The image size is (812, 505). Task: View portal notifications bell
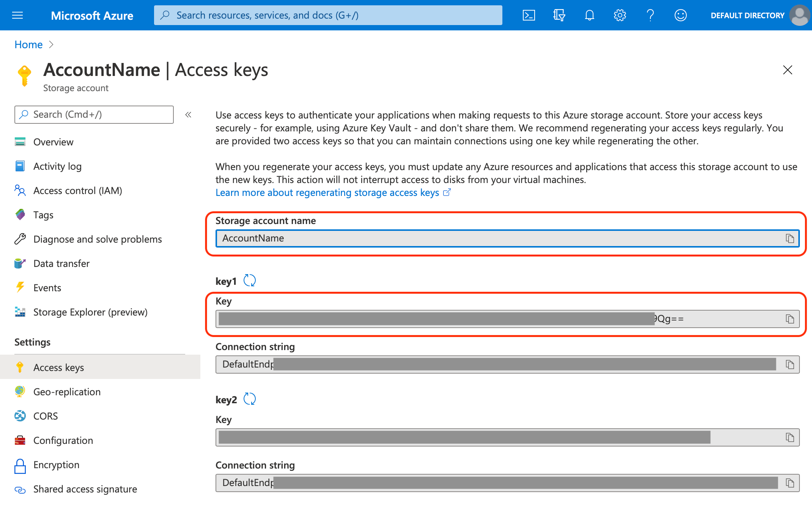[590, 15]
